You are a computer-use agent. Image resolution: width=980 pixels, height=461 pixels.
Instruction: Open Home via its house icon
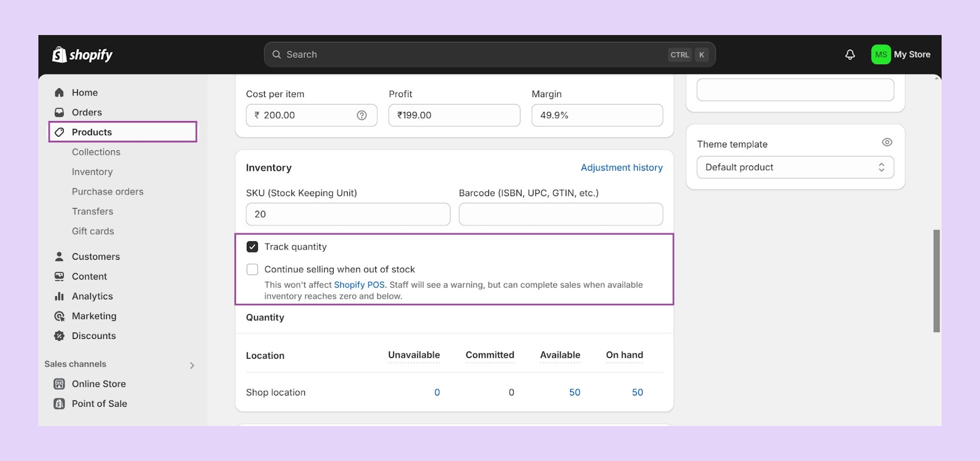[x=59, y=93]
